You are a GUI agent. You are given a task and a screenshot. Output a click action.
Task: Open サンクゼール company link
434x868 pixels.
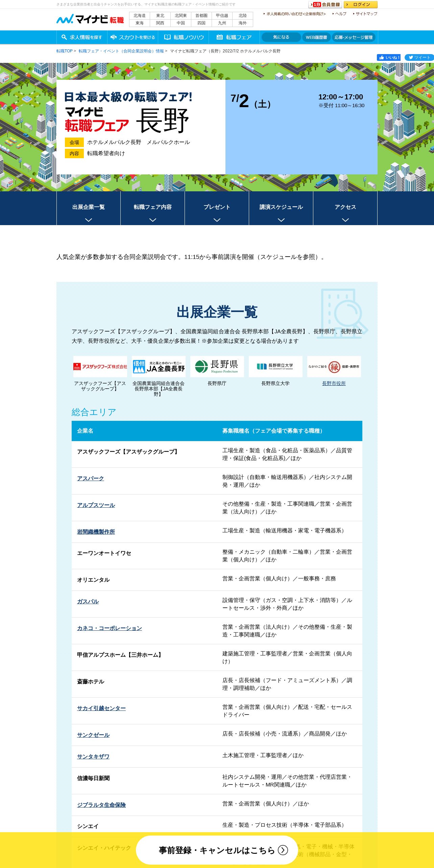(x=93, y=735)
